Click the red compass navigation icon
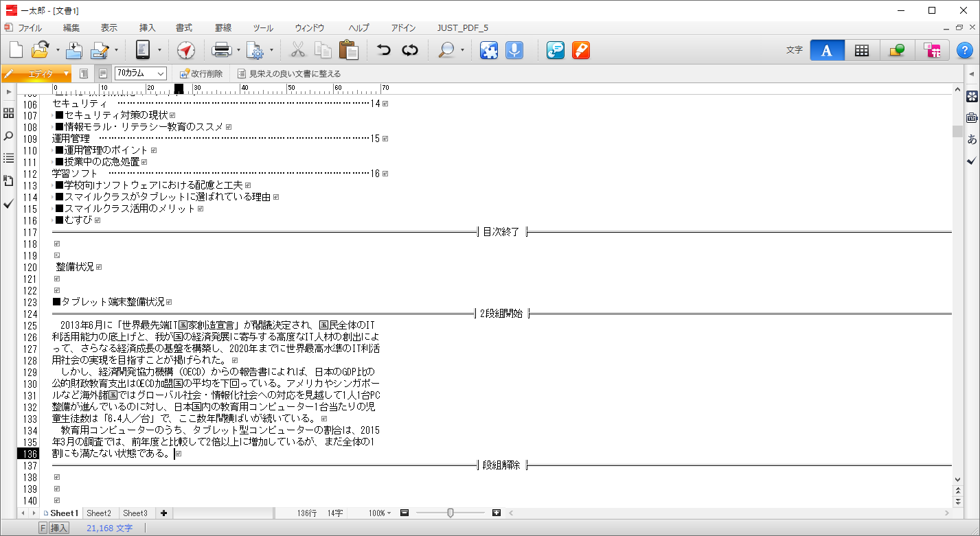Viewport: 980px width, 536px height. [x=186, y=50]
